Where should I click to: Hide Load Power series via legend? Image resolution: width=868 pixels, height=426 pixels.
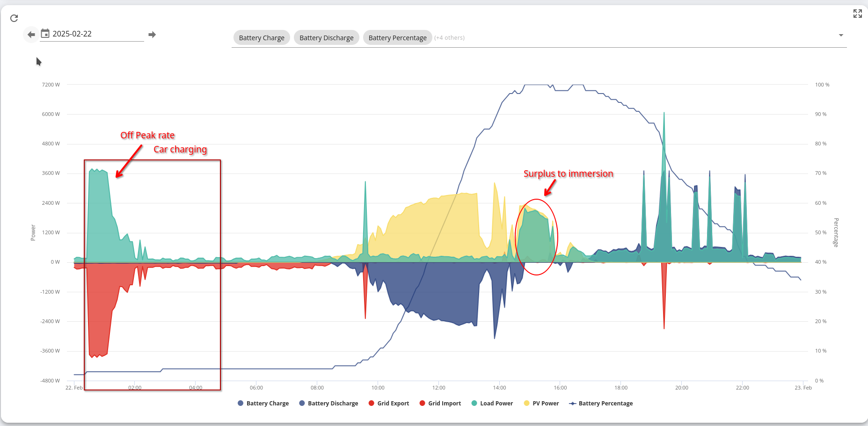(496, 404)
